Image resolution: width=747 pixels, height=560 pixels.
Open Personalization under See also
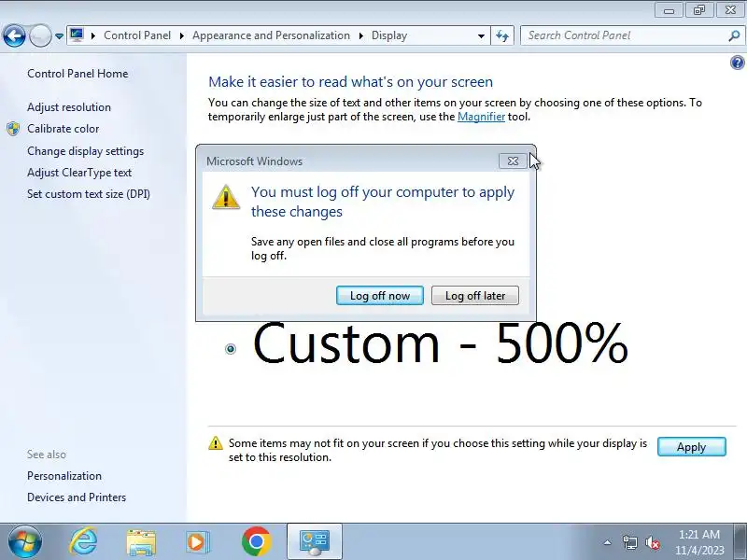[x=64, y=476]
